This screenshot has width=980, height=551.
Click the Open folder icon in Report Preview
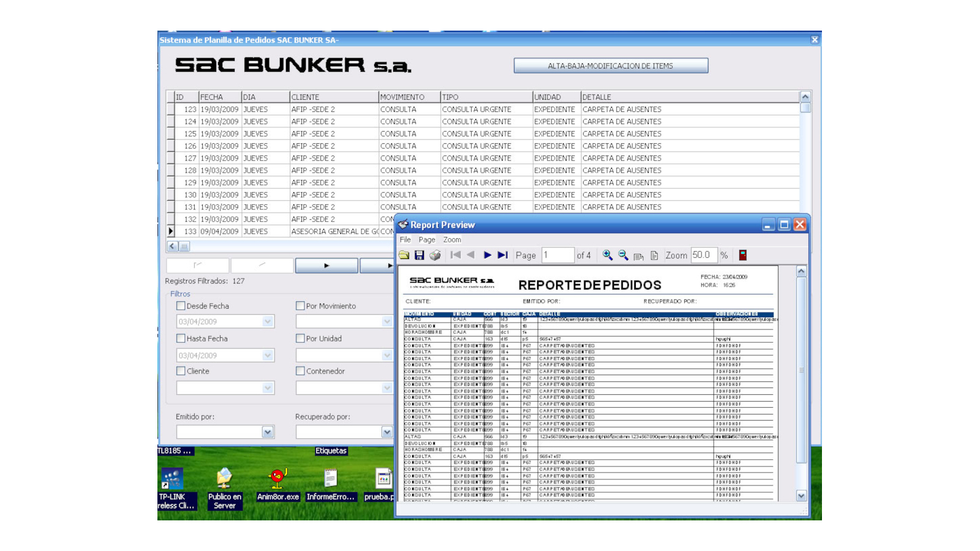click(404, 255)
